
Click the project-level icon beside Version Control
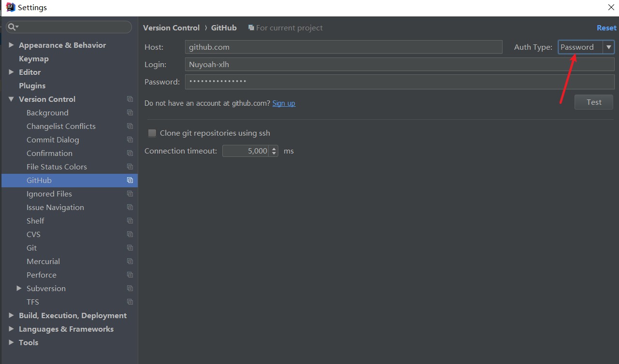130,99
